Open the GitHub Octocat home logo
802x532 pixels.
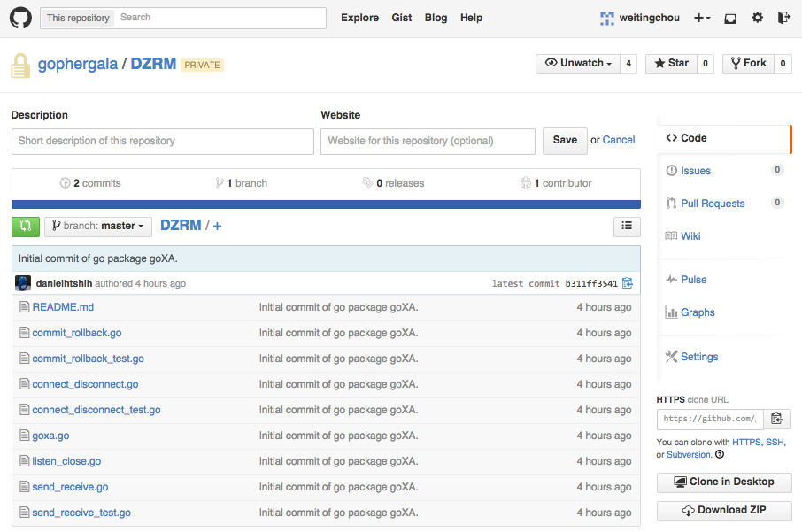click(20, 18)
